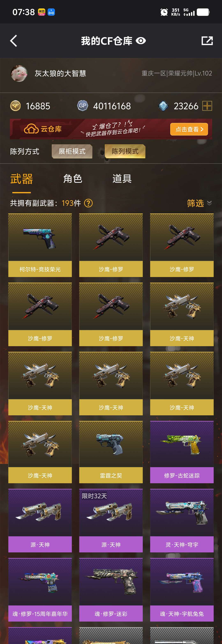Open the share icon in header

pyautogui.click(x=207, y=41)
